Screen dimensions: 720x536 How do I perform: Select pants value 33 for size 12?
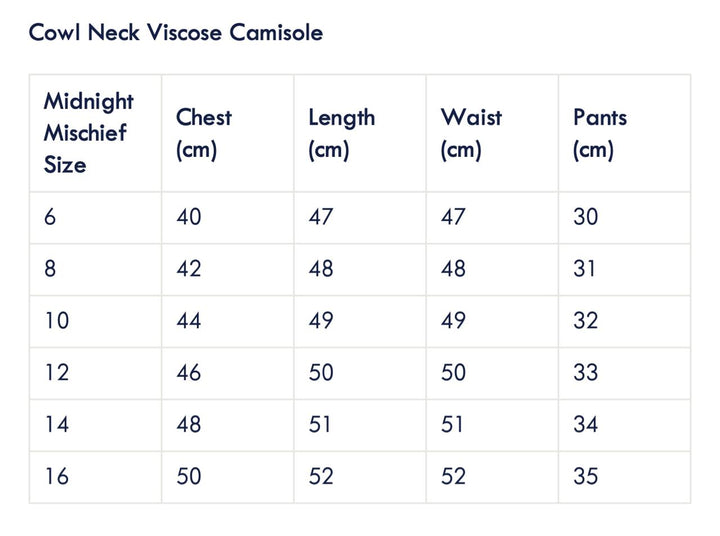coord(585,373)
